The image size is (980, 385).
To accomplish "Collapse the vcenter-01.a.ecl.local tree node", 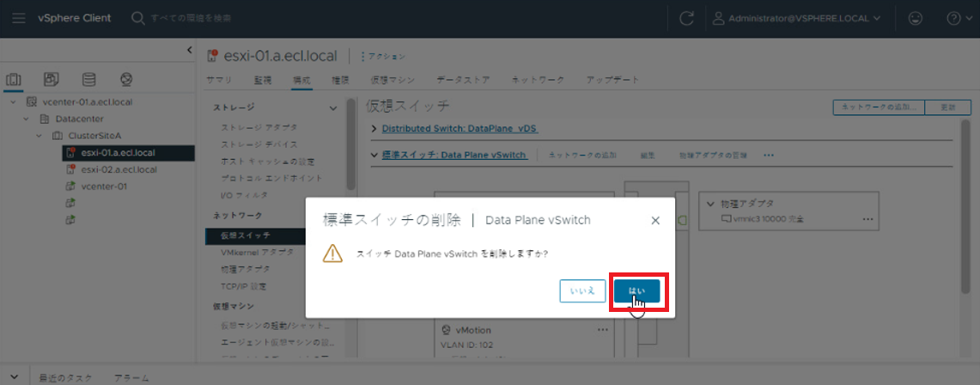I will click(x=13, y=101).
